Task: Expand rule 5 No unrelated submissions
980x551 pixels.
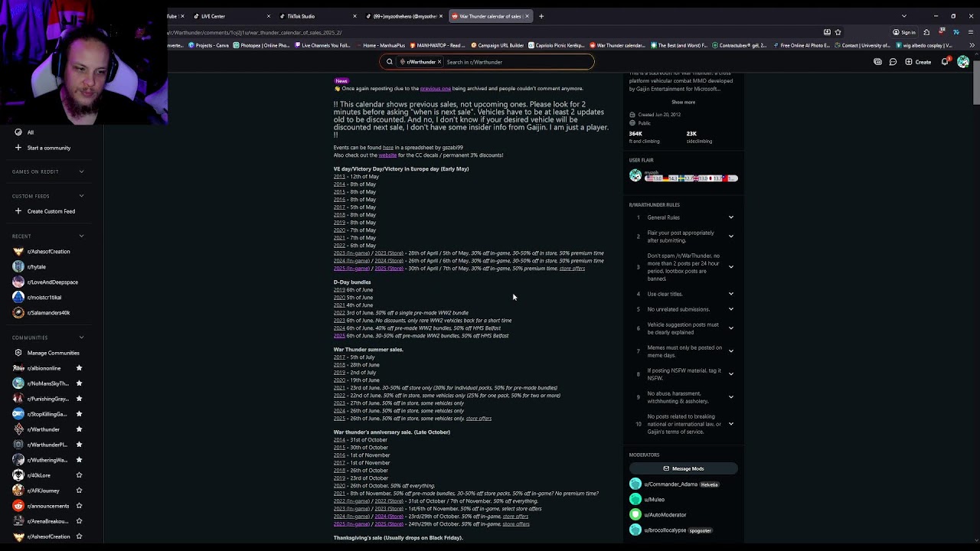Action: coord(730,309)
